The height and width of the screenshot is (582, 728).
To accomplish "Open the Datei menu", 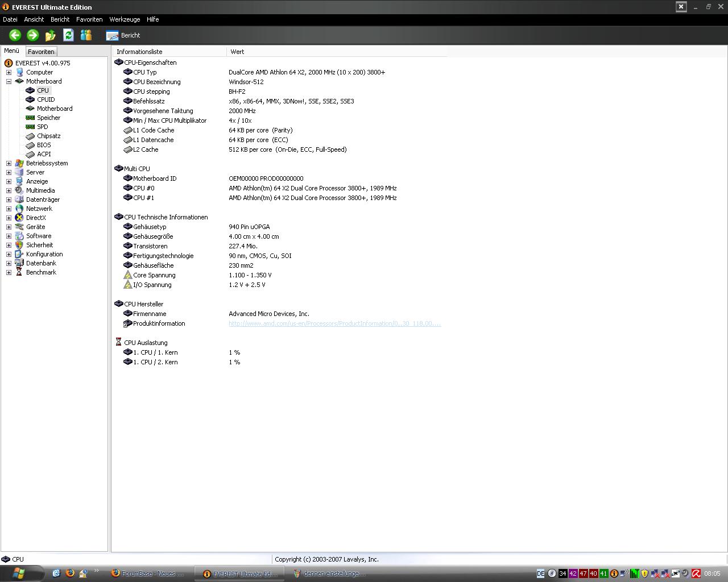I will 10,19.
